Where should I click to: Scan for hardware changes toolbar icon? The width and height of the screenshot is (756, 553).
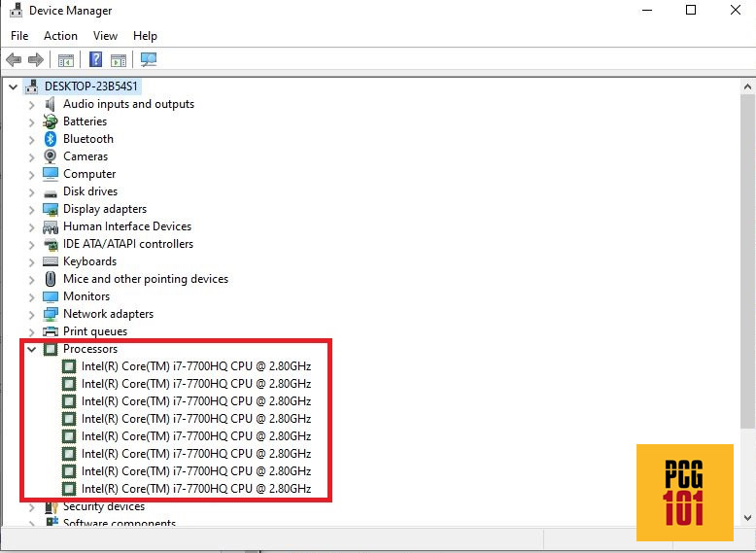click(149, 59)
